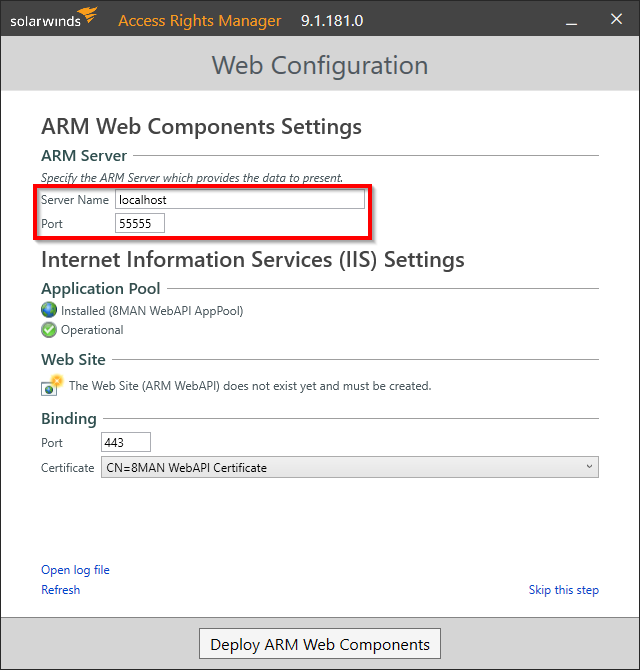The height and width of the screenshot is (670, 640).
Task: Click the Binding section label
Action: [69, 419]
